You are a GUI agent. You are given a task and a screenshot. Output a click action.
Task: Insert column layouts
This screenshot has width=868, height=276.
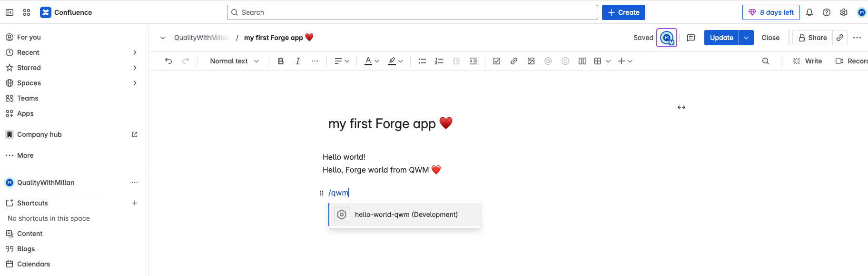582,61
